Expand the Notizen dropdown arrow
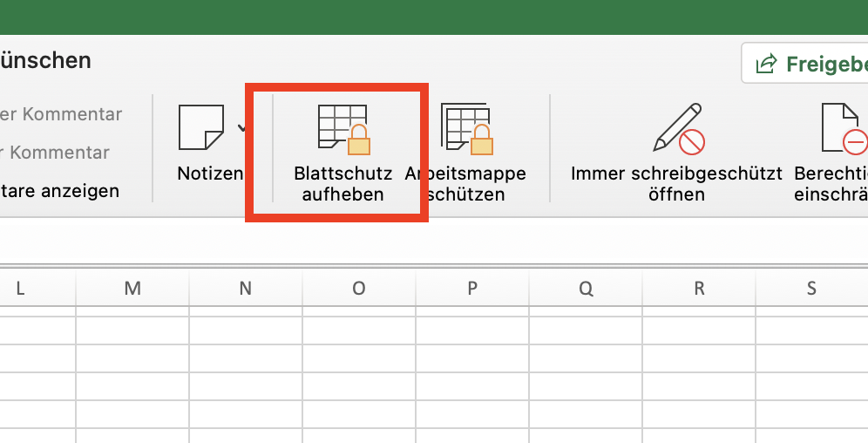The width and height of the screenshot is (868, 443). pos(241,128)
